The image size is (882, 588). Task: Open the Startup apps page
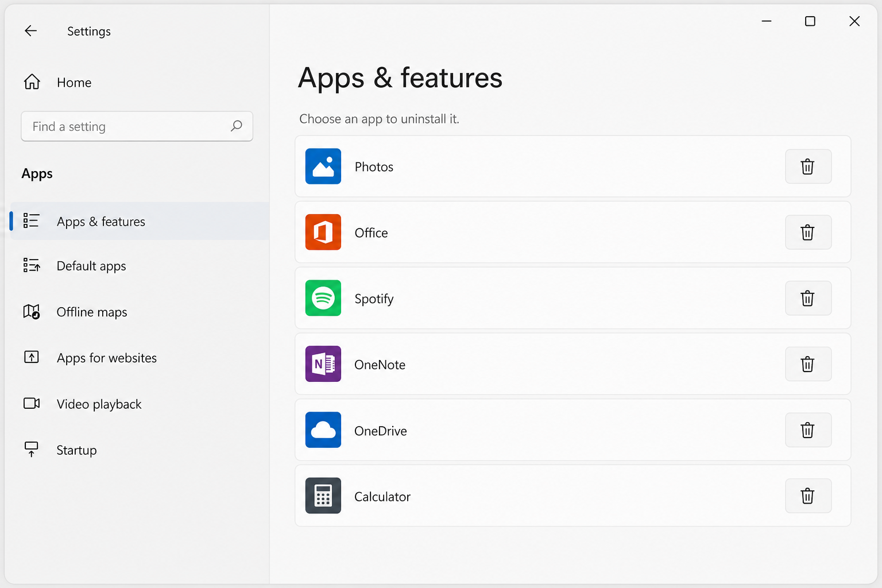point(76,450)
